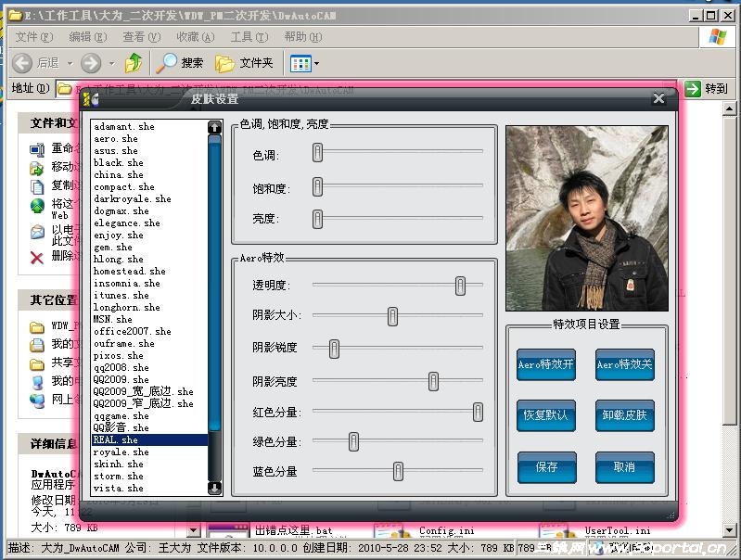Image resolution: width=741 pixels, height=560 pixels.
Task: Click the Aero特效开 button
Action: [546, 364]
